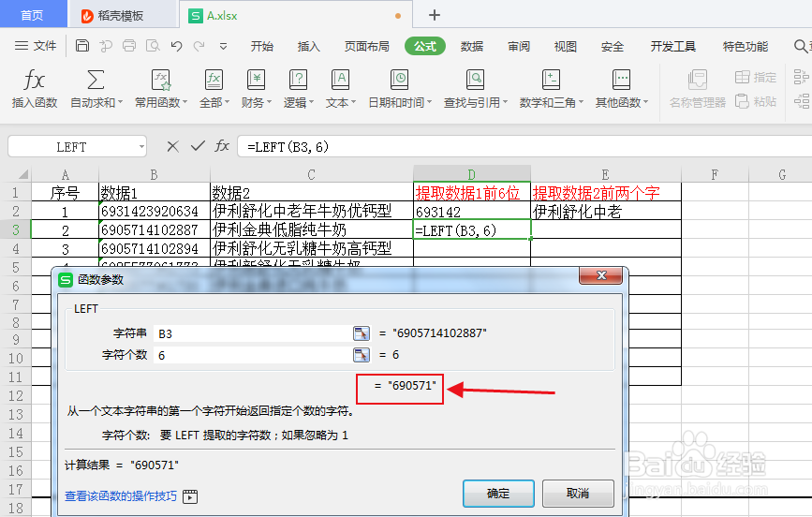Click the 取消 button in dialog
This screenshot has width=812, height=517.
pos(578,494)
